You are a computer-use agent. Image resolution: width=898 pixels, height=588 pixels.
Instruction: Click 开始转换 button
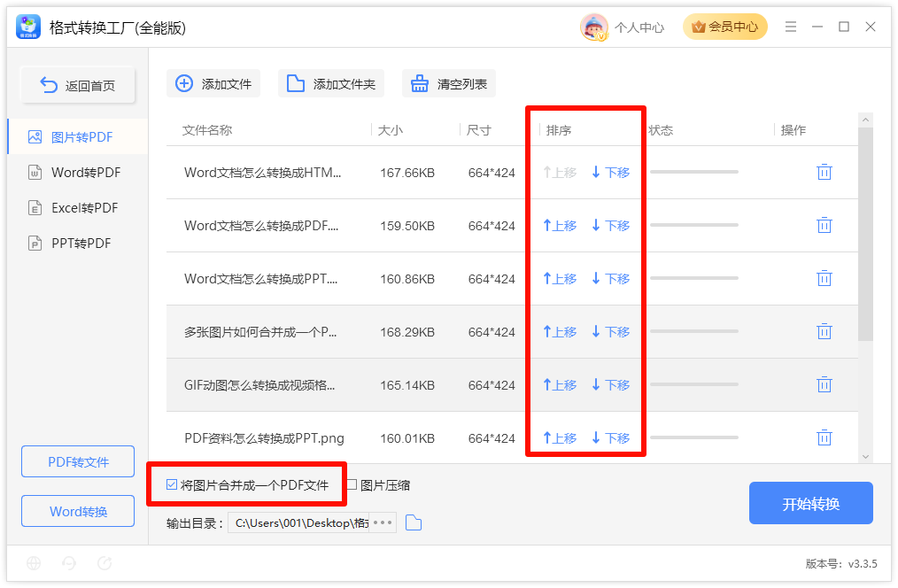[x=811, y=503]
